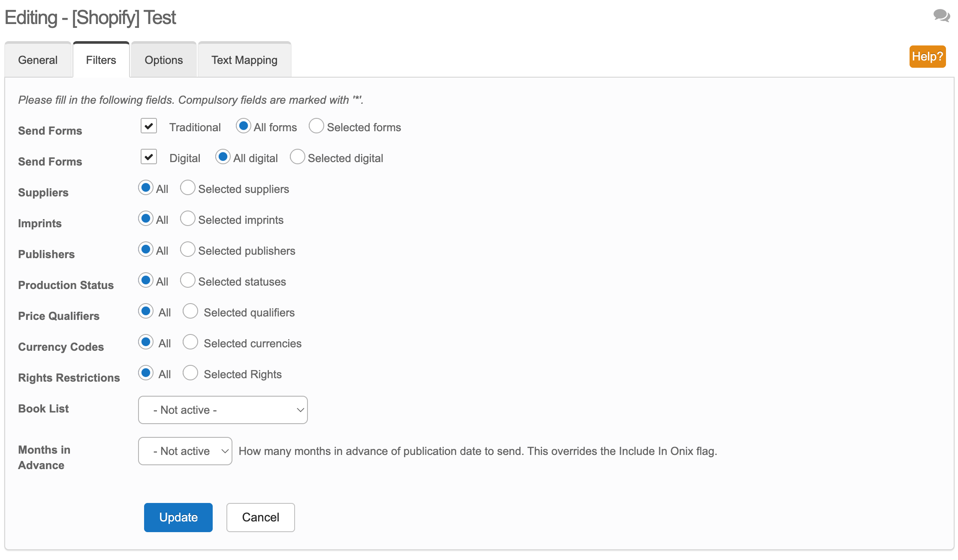The height and width of the screenshot is (560, 958).
Task: Click the Cancel button
Action: [261, 518]
